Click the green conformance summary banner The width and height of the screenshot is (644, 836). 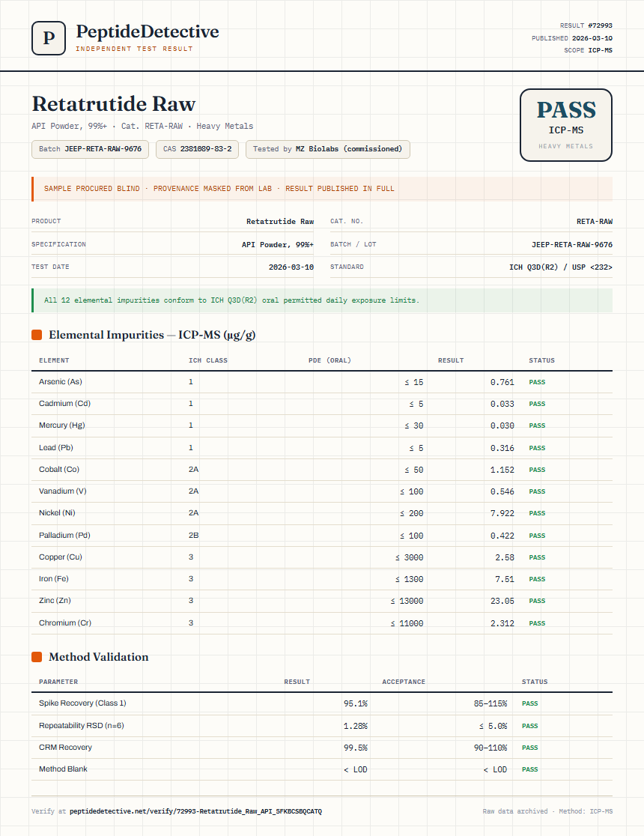[322, 300]
